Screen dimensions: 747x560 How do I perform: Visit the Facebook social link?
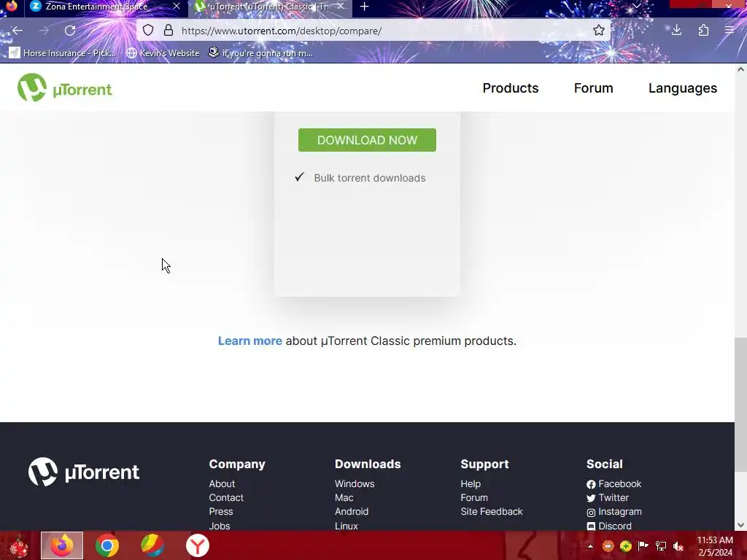[x=614, y=484]
